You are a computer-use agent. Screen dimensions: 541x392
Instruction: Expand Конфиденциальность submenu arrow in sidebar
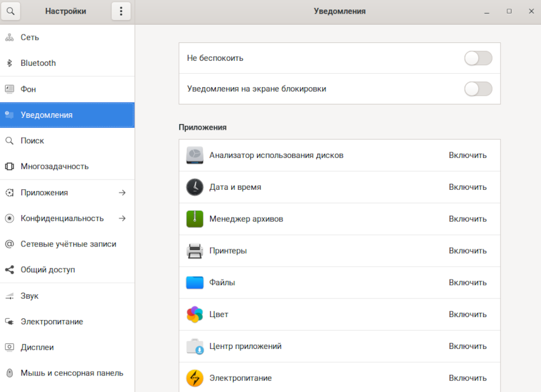(122, 218)
